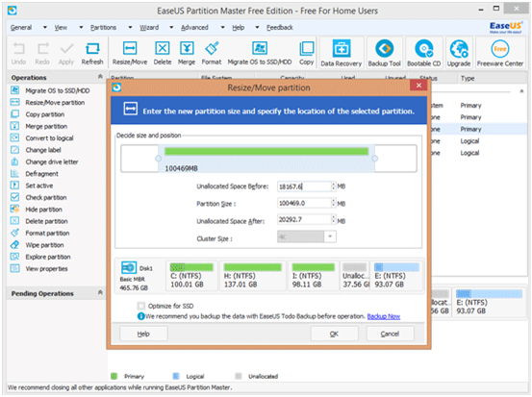
Task: Open the Partitions menu
Action: tap(103, 28)
